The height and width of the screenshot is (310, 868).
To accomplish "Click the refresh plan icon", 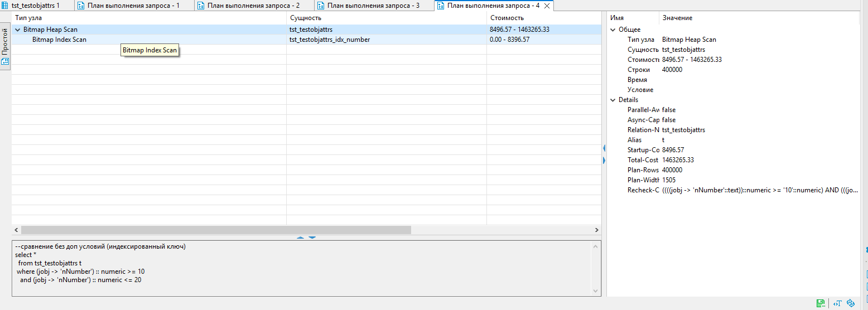I will (x=851, y=303).
